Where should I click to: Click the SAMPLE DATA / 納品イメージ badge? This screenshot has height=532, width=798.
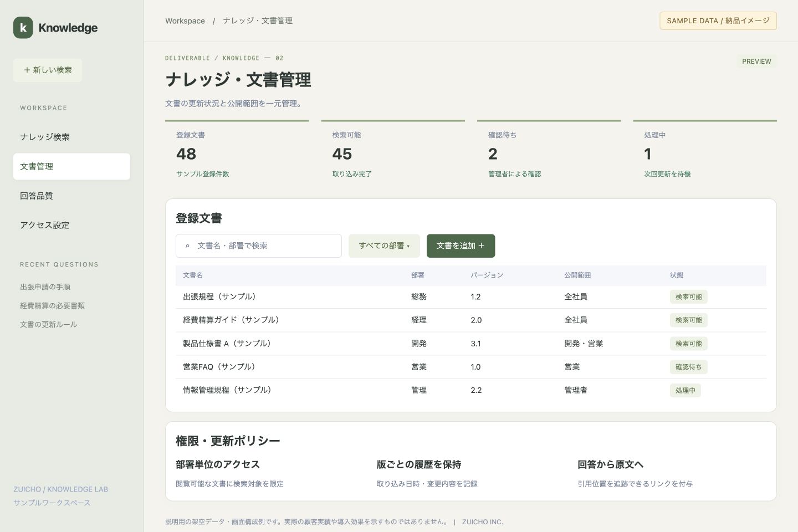coord(718,21)
